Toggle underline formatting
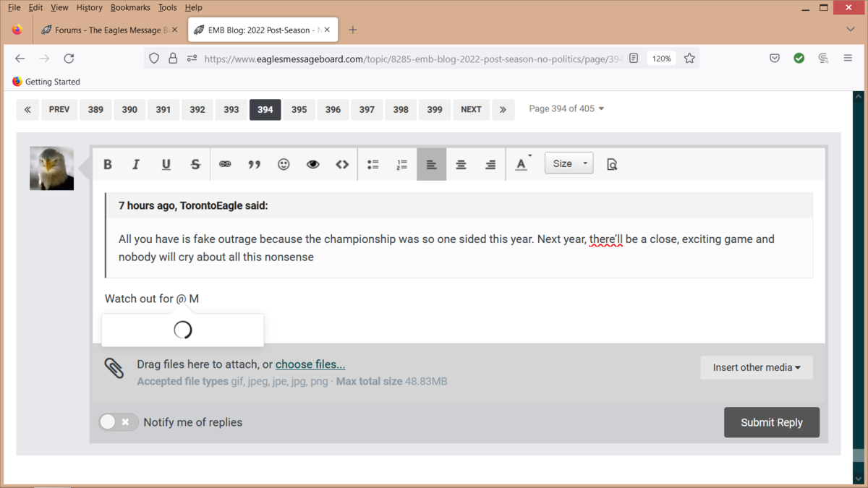The height and width of the screenshot is (488, 868). tap(166, 164)
